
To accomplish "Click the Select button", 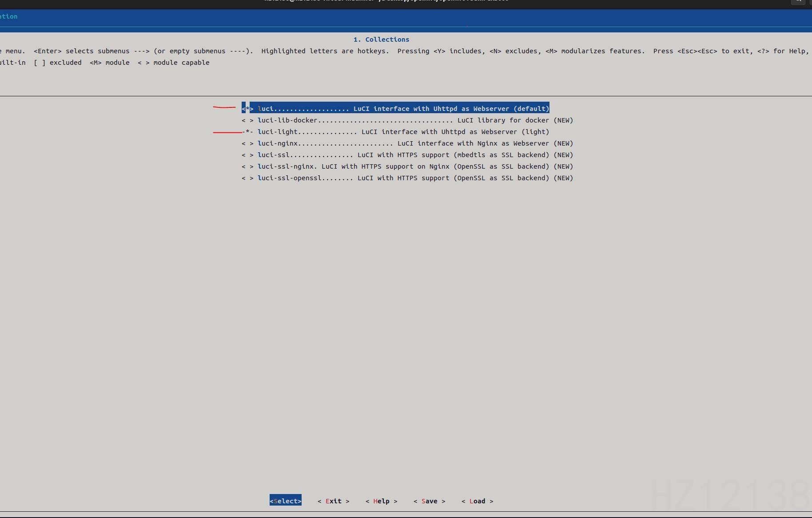I will (286, 501).
